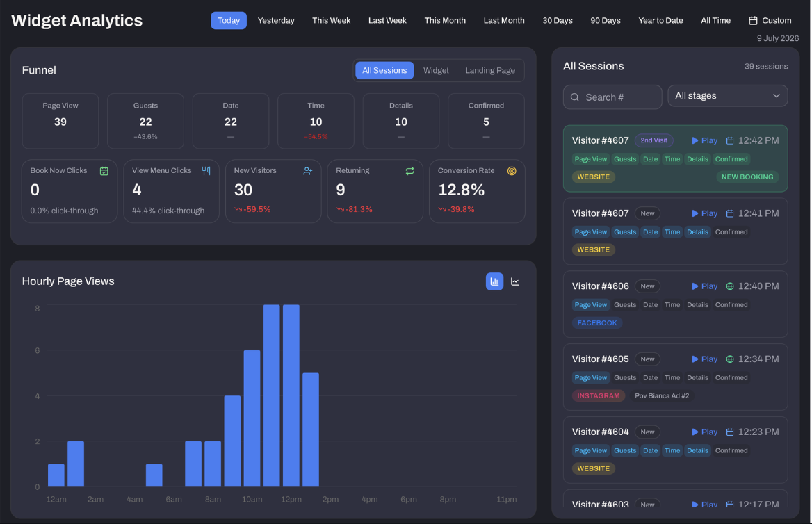Click the Custom date calendar icon

pos(753,21)
